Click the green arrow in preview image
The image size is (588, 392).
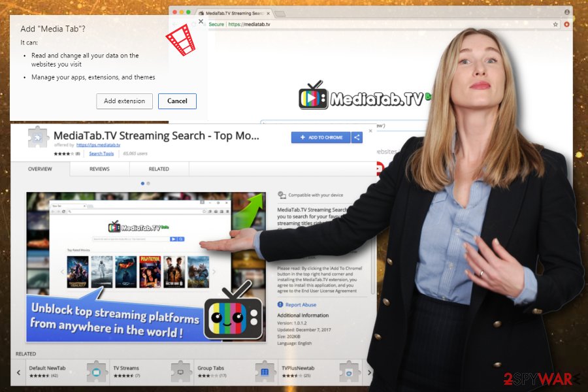(248, 211)
